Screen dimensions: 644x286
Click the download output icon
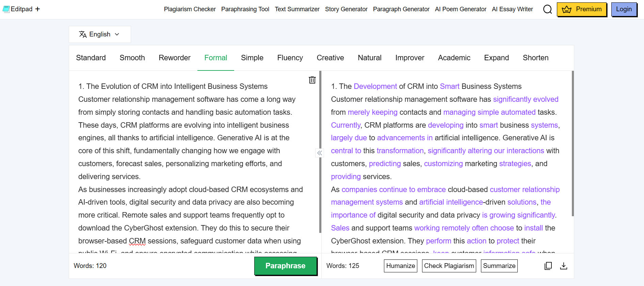(x=564, y=266)
